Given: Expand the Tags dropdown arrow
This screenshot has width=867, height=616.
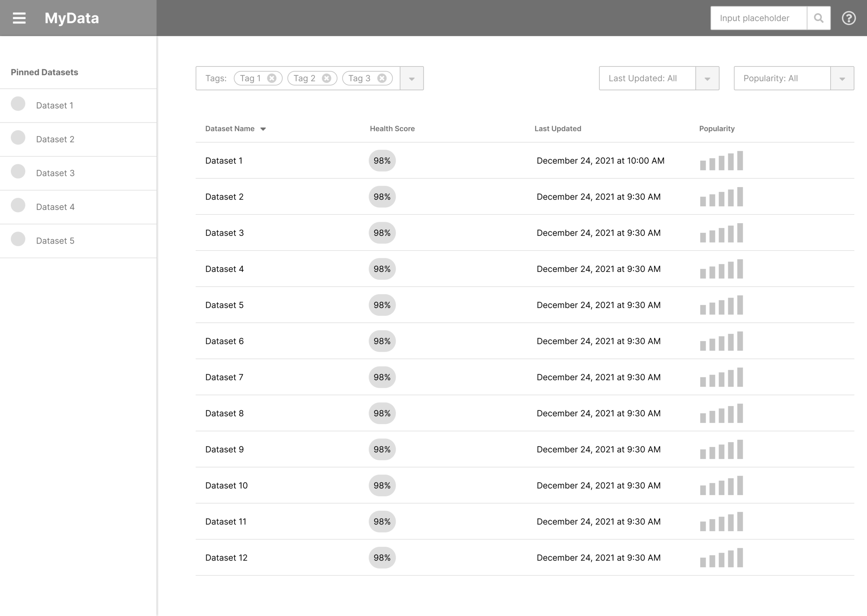Looking at the screenshot, I should click(x=412, y=79).
